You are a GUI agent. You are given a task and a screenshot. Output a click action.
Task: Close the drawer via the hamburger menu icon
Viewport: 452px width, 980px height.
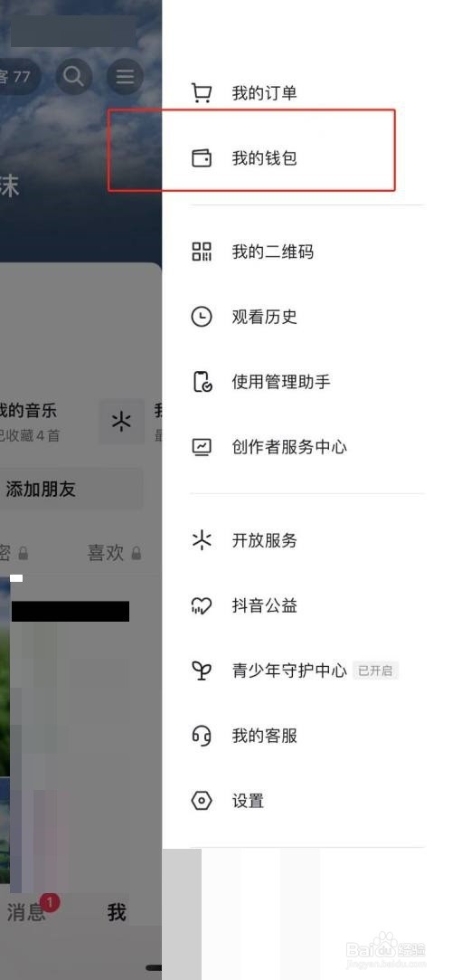pos(125,77)
